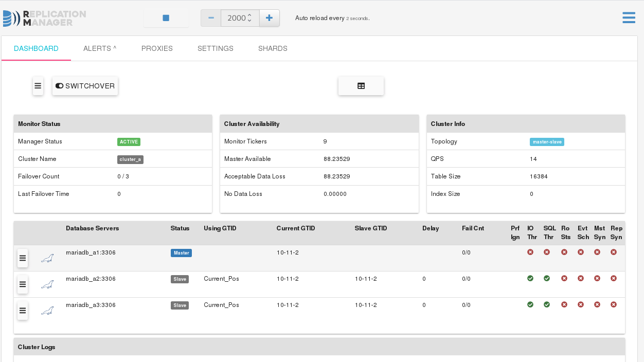
Task: Open the top-right orange menu icon
Action: [x=629, y=17]
